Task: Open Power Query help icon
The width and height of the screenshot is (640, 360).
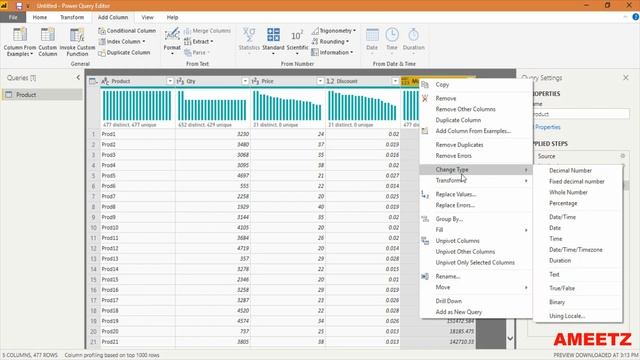Action: pyautogui.click(x=636, y=17)
